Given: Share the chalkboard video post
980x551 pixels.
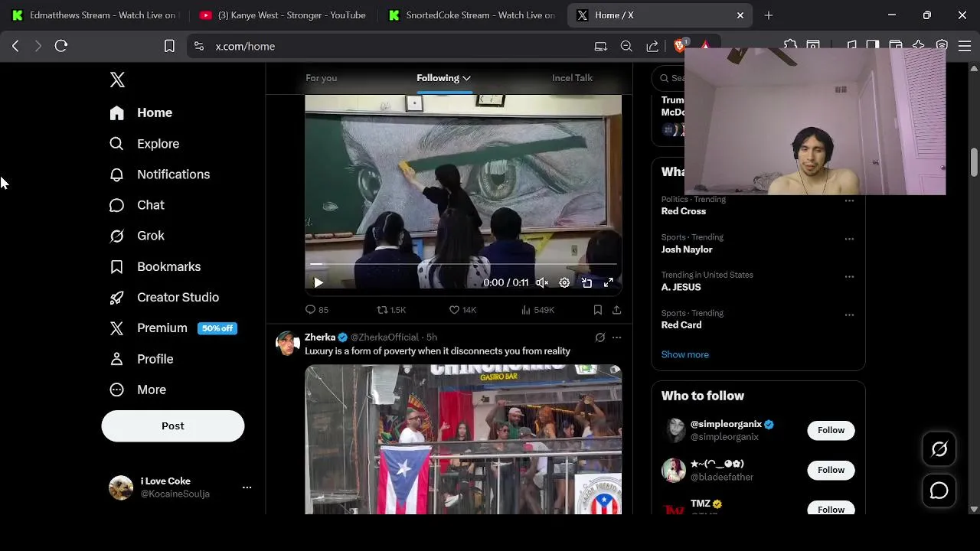Looking at the screenshot, I should [616, 310].
